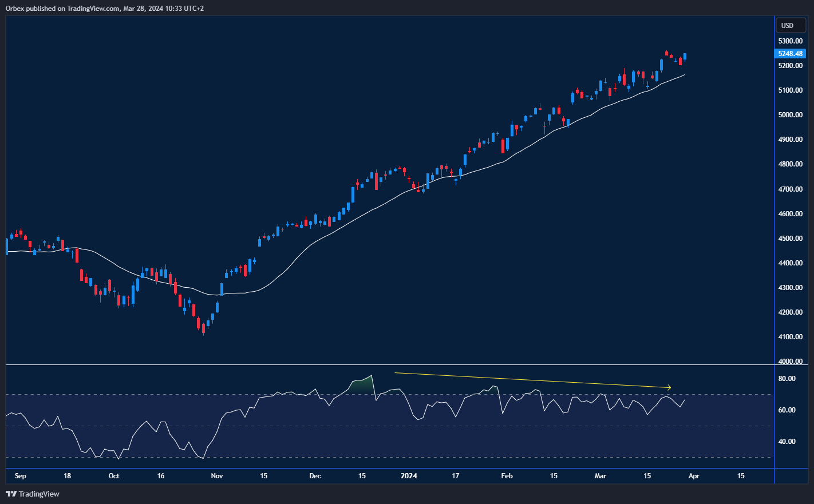Select the latest blue candlestick at far right
The width and height of the screenshot is (814, 504).
685,57
